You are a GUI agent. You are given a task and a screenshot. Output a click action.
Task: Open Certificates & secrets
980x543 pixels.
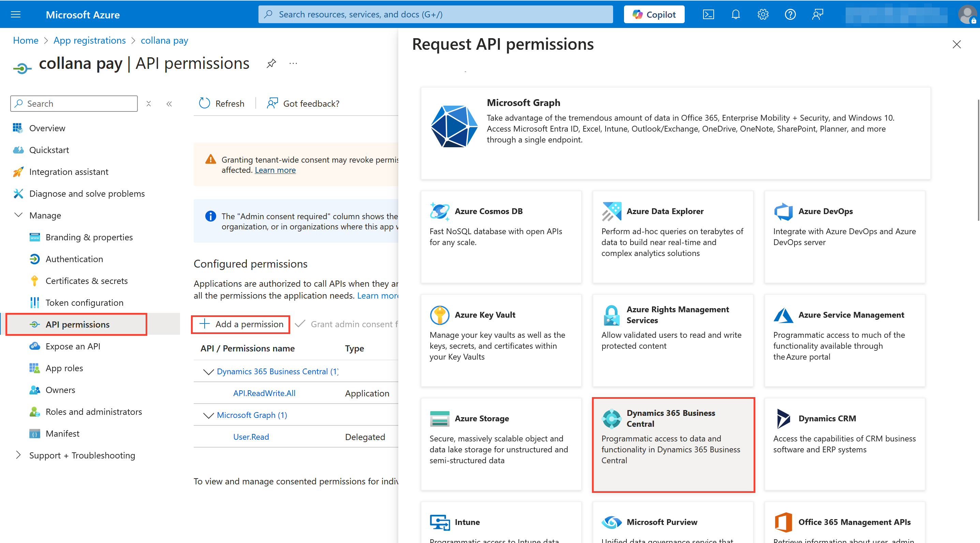tap(86, 281)
